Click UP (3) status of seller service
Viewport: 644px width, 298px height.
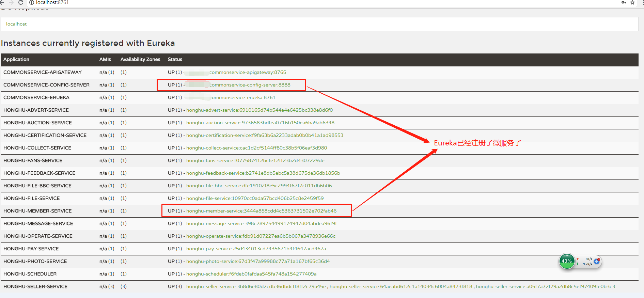[175, 286]
